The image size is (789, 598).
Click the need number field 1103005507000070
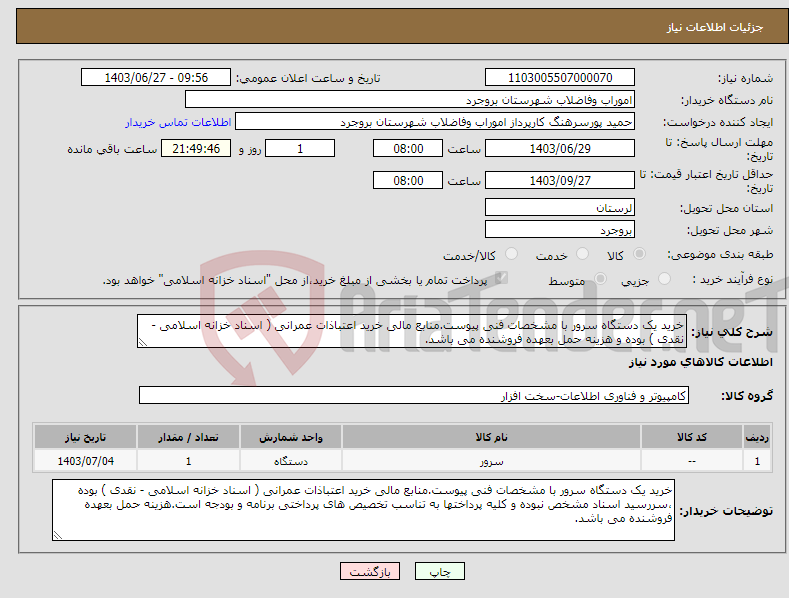[x=560, y=78]
